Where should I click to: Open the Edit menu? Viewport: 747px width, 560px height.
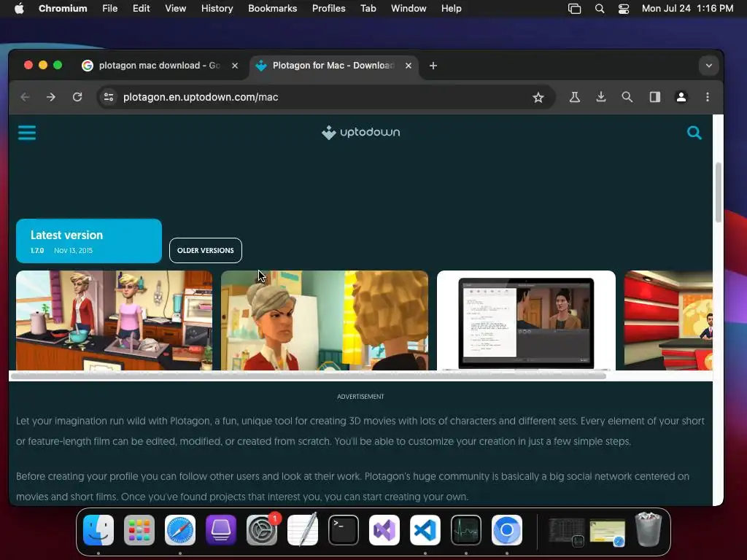141,9
